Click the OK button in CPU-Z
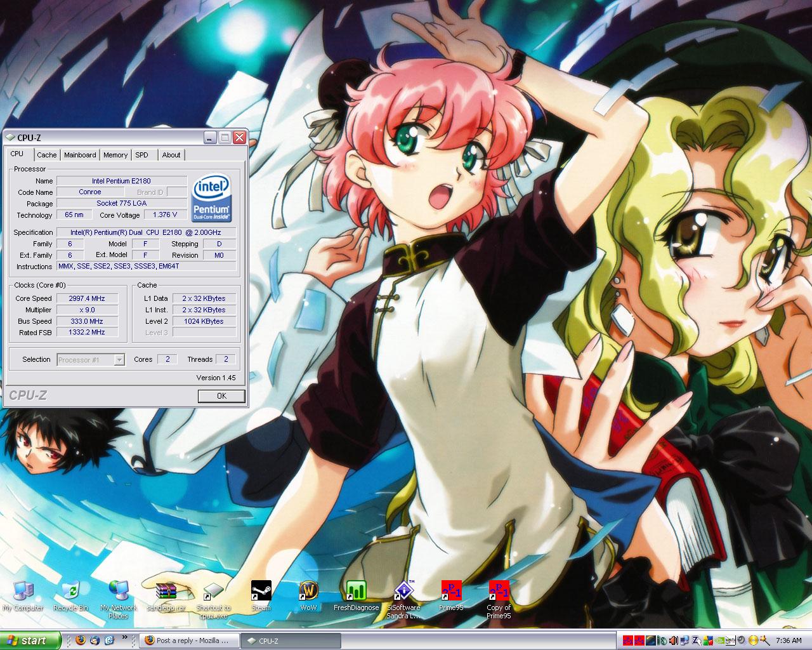 221,395
